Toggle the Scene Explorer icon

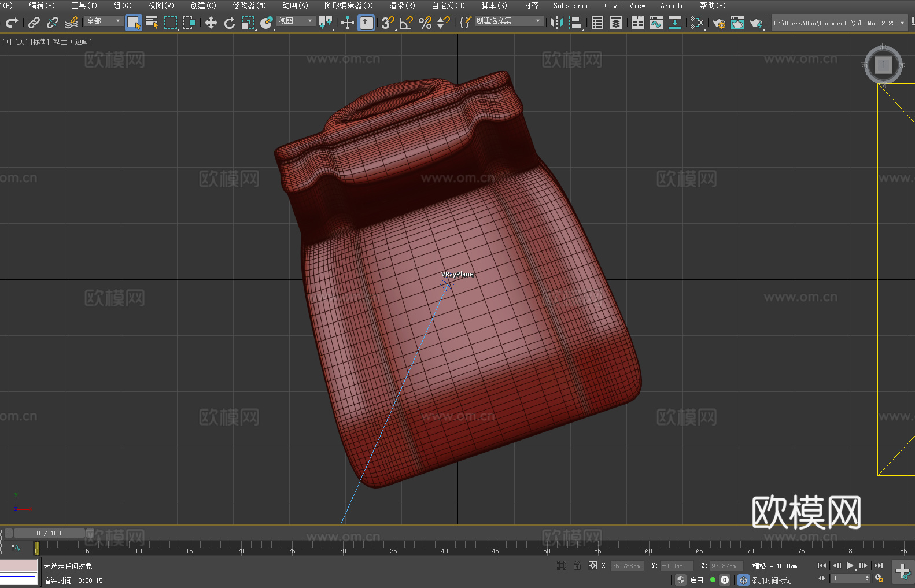click(x=597, y=23)
